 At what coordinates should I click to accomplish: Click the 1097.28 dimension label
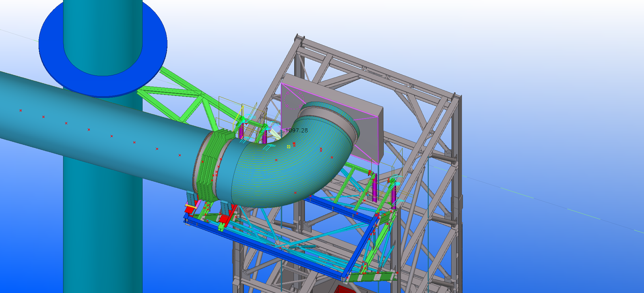297,130
